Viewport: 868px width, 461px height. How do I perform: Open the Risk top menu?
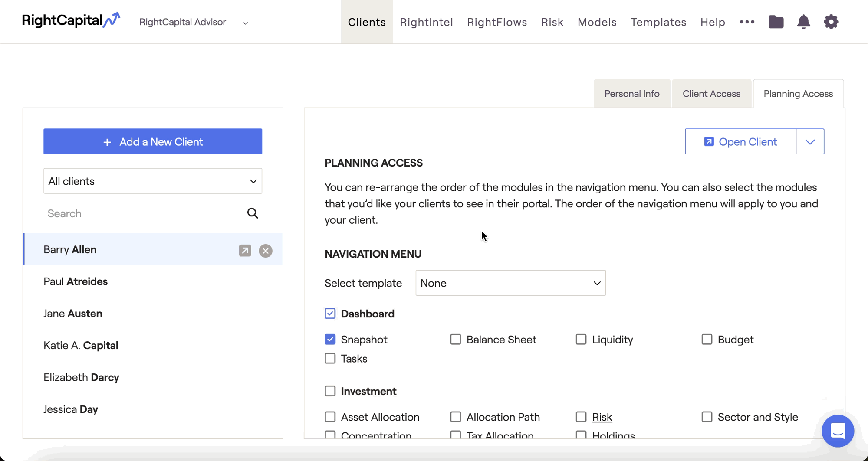tap(552, 22)
